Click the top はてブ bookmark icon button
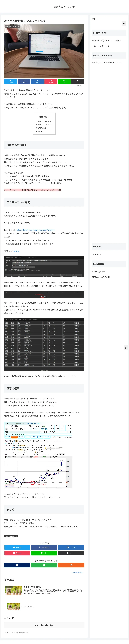The width and height of the screenshot is (129, 644). 37,81
